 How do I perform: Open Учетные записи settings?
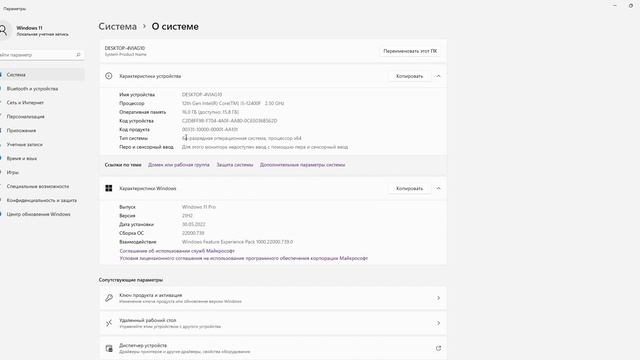[x=42, y=144]
